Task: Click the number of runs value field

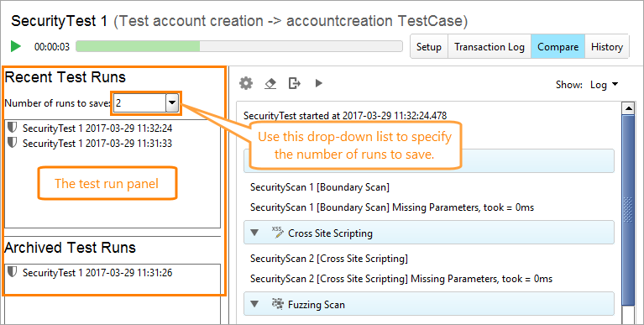Action: click(x=139, y=103)
